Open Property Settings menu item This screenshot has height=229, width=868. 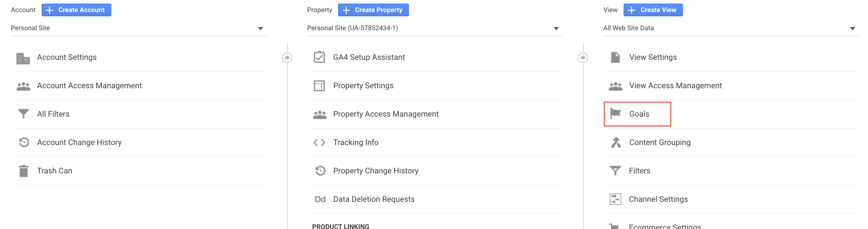pos(363,85)
